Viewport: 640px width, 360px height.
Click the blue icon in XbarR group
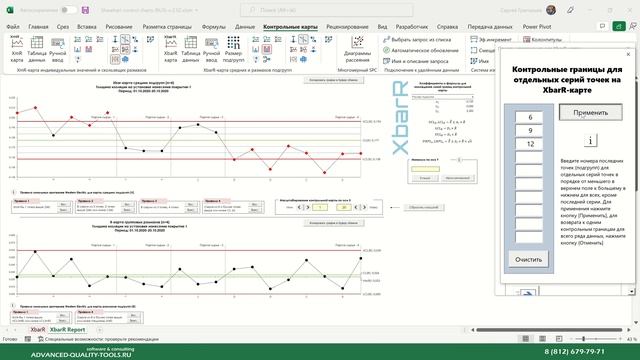coord(303,60)
